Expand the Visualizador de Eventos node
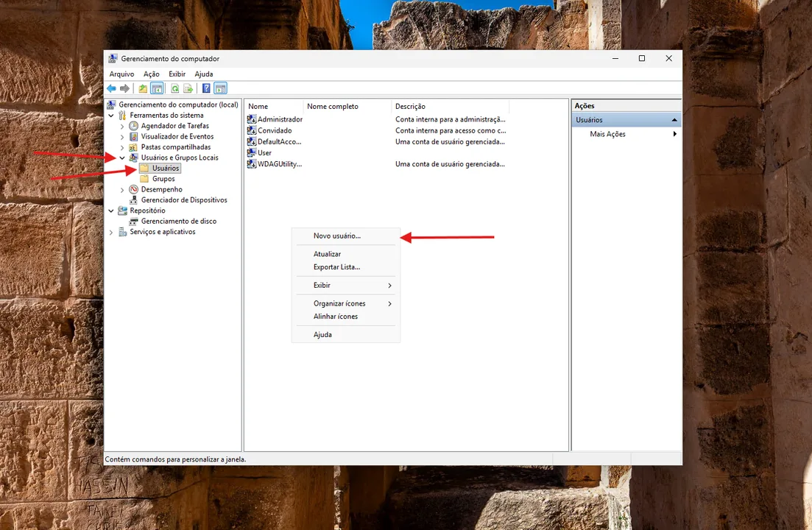Screen dimensions: 812x530 122,137
